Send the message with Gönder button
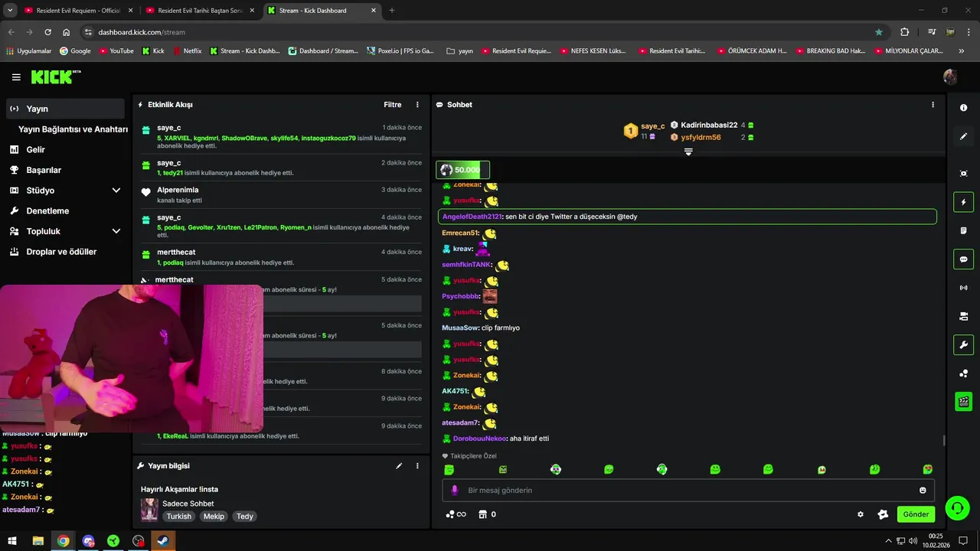Image resolution: width=980 pixels, height=551 pixels. [x=916, y=514]
